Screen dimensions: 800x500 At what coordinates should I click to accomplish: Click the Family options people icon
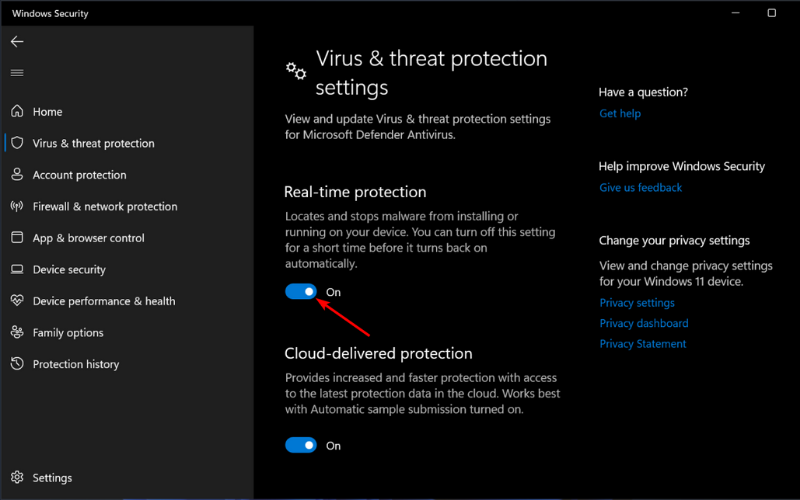(17, 332)
